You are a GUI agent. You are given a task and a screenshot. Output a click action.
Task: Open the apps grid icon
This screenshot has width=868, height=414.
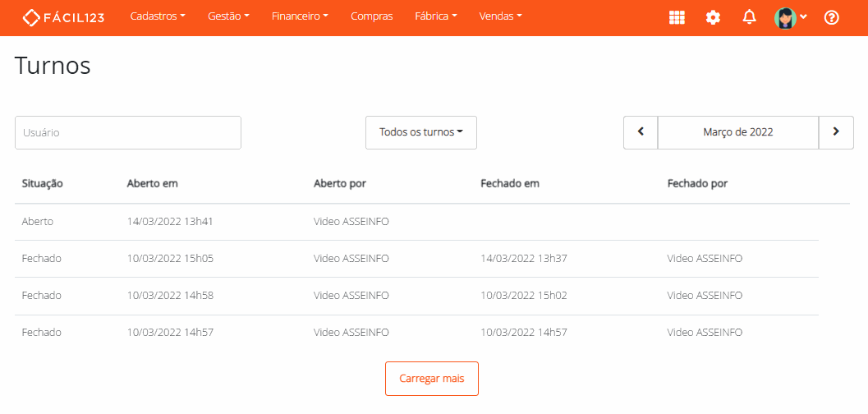(x=677, y=18)
